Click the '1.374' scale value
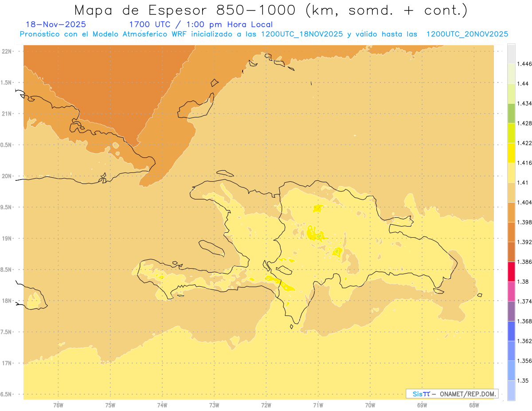This screenshot has height=411, width=532. pos(524,301)
